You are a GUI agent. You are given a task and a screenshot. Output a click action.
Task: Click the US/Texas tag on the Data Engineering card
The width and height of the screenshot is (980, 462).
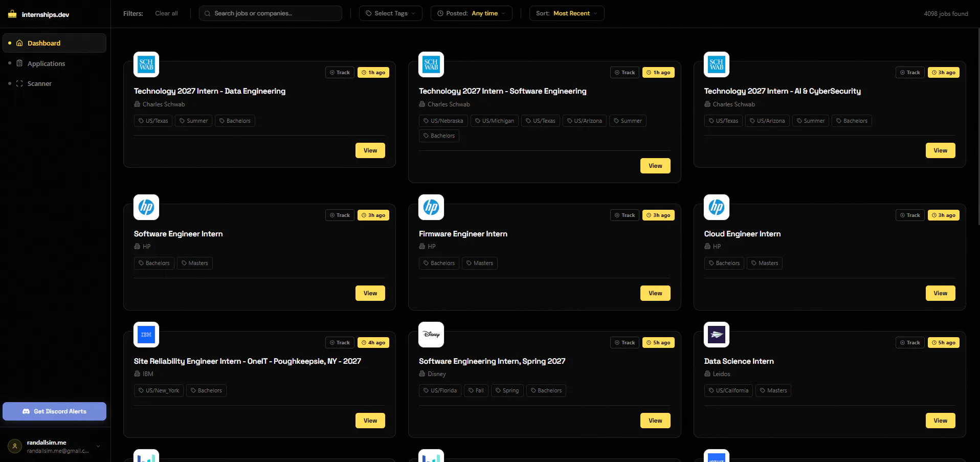click(153, 121)
